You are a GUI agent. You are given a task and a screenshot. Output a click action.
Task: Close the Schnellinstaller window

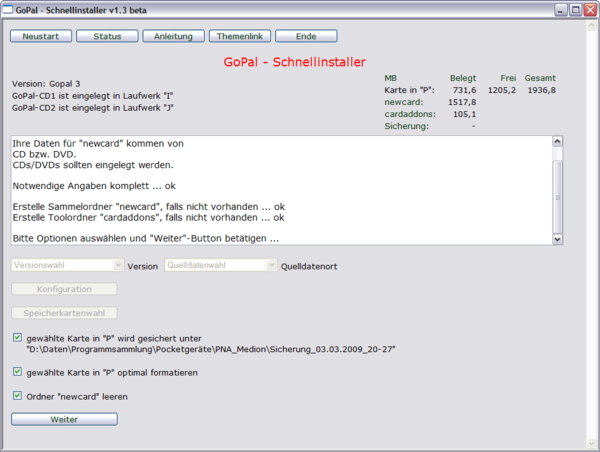(x=590, y=10)
